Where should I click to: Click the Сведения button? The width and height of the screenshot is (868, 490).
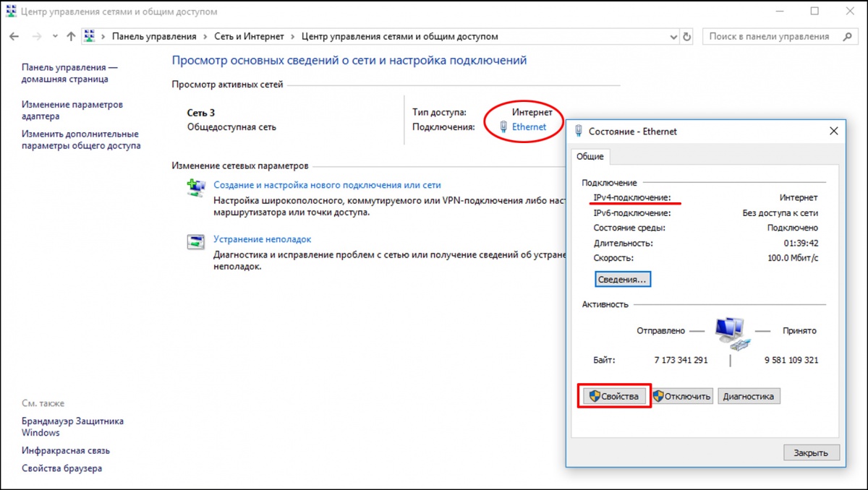coord(624,279)
